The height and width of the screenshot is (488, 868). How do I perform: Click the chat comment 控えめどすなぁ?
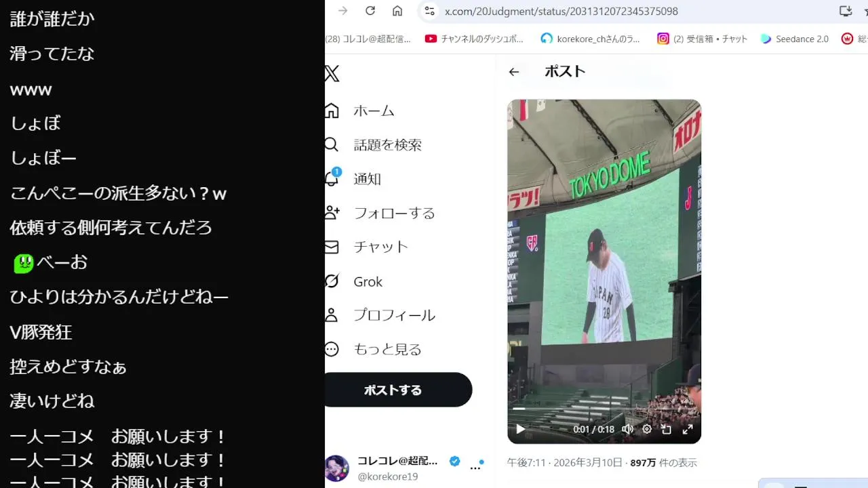[x=68, y=367]
